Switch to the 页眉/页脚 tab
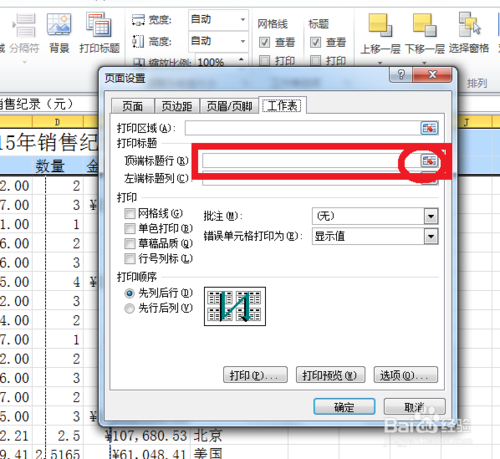500x459 pixels. coord(229,106)
